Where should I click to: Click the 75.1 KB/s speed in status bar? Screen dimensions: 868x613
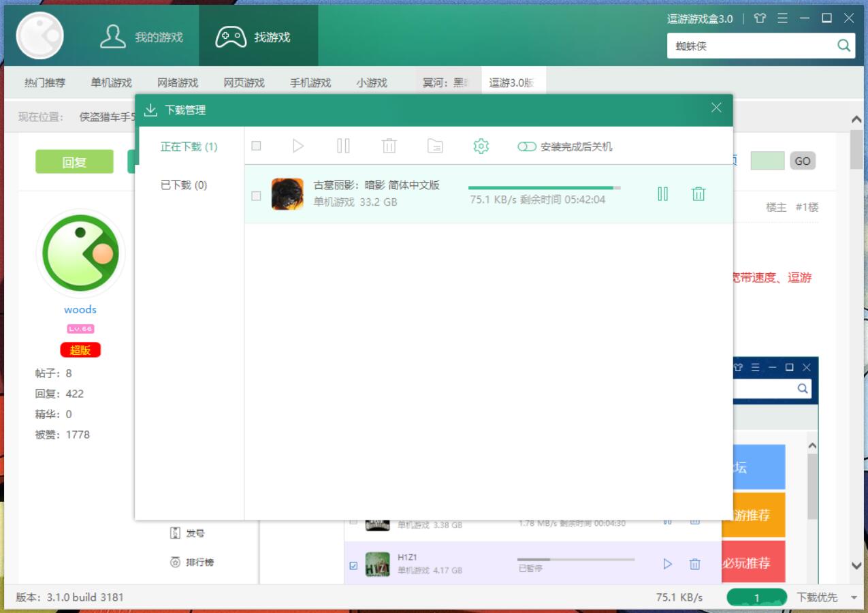pyautogui.click(x=679, y=597)
